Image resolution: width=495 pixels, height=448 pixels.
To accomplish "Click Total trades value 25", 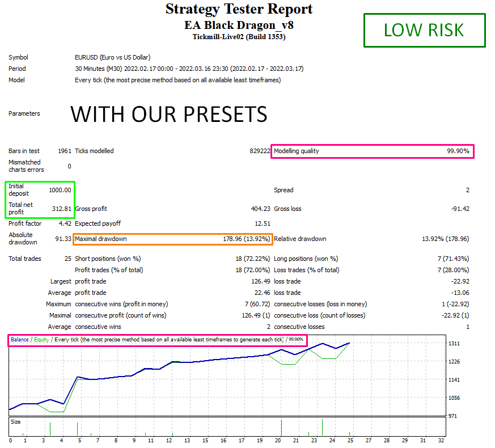I will pos(68,259).
